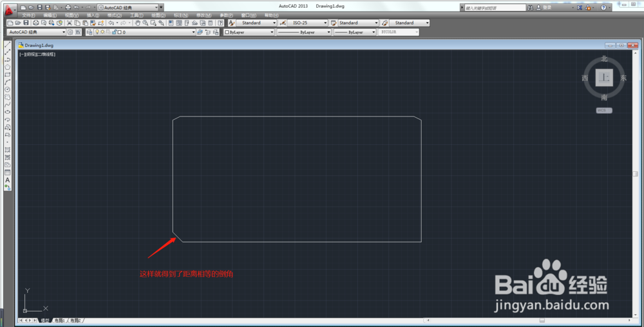Open the 格式(O) menu
Screen dimensions: 644x327
point(114,15)
